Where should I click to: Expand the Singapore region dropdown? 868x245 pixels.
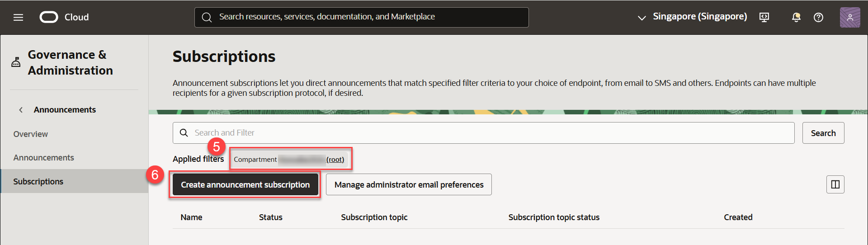692,17
